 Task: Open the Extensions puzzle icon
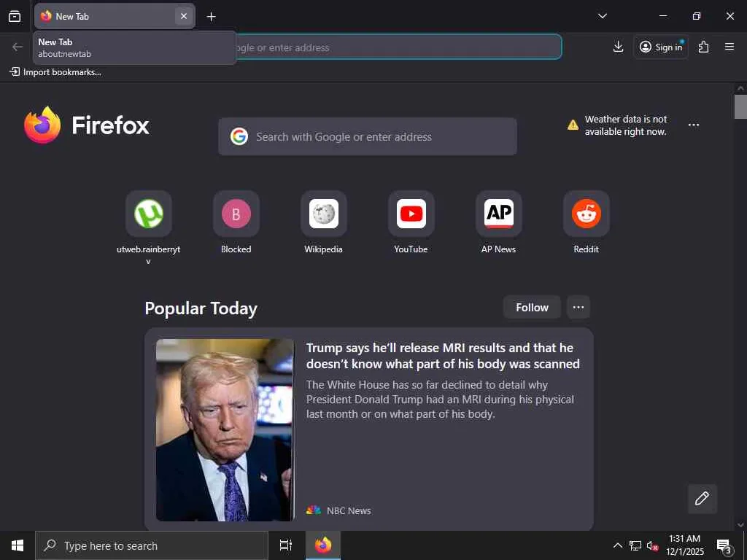[704, 47]
